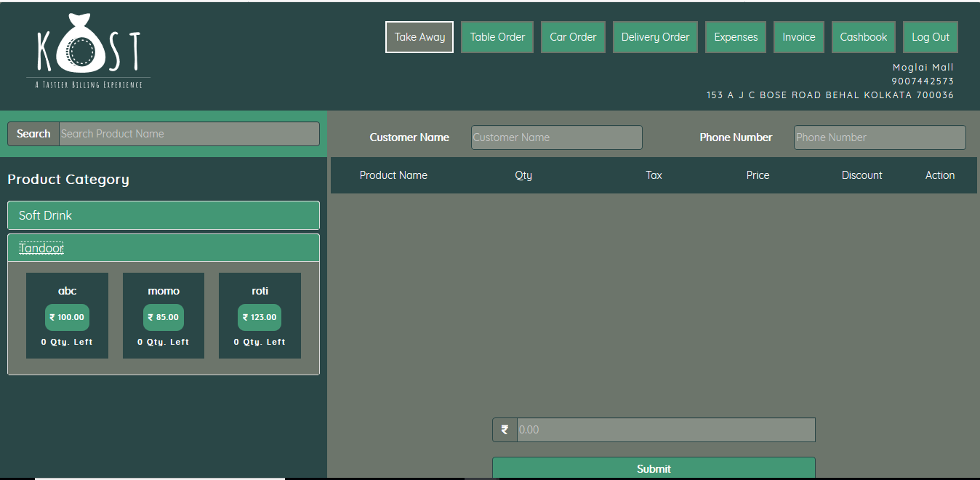Viewport: 980px width, 480px height.
Task: Switch to Table Order
Action: click(497, 37)
